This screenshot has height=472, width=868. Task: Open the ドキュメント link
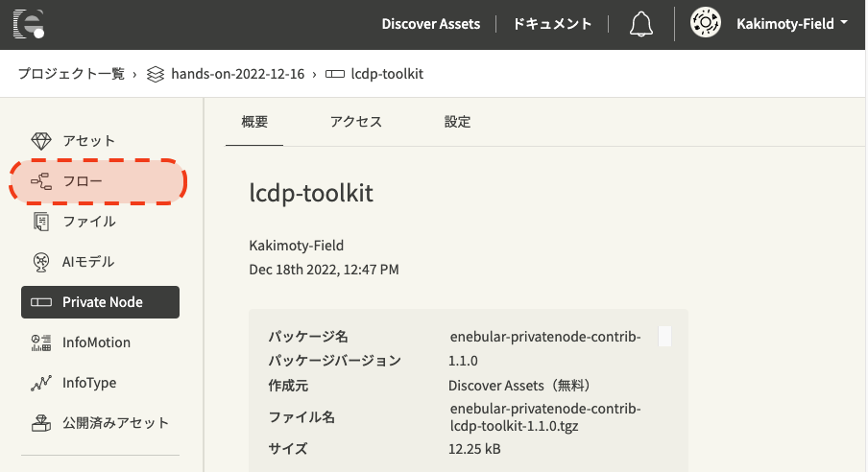(552, 24)
